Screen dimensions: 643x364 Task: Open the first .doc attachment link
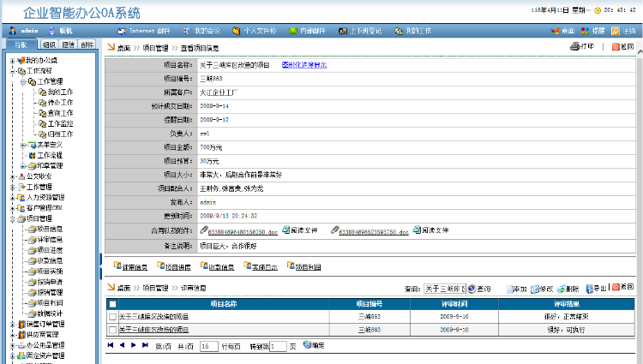[x=243, y=232]
